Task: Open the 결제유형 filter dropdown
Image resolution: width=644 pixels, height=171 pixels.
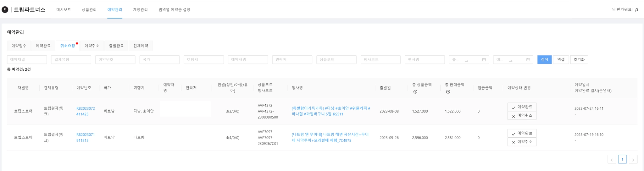Action: [x=71, y=60]
